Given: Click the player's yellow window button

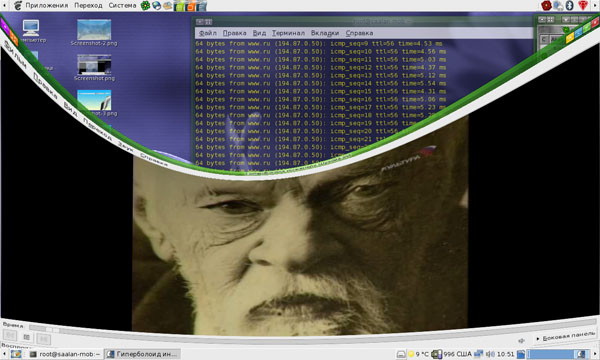Looking at the screenshot, I should click(570, 37).
